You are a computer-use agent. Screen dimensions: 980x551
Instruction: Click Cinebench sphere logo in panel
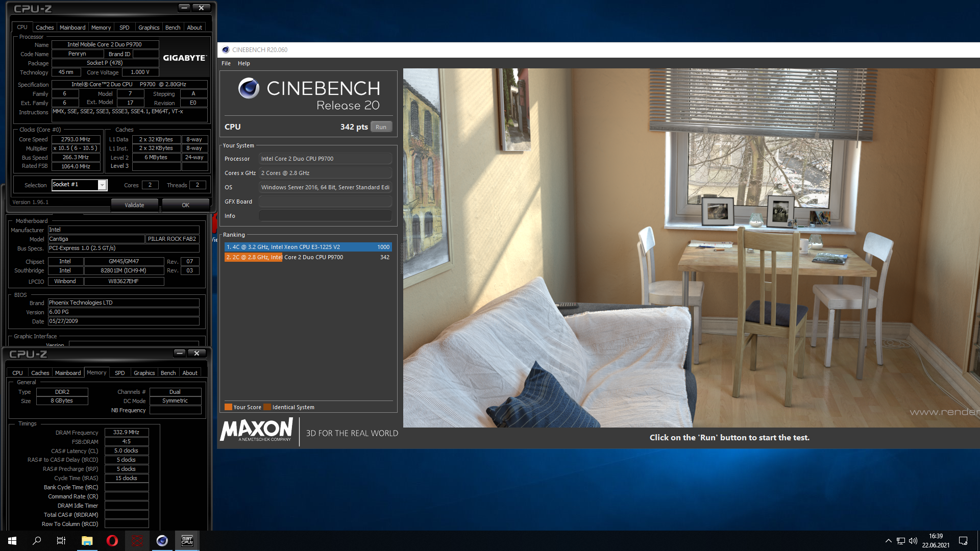(x=249, y=88)
